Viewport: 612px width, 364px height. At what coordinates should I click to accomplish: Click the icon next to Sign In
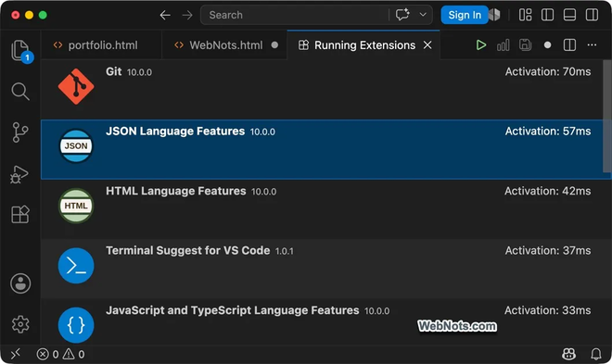(495, 15)
